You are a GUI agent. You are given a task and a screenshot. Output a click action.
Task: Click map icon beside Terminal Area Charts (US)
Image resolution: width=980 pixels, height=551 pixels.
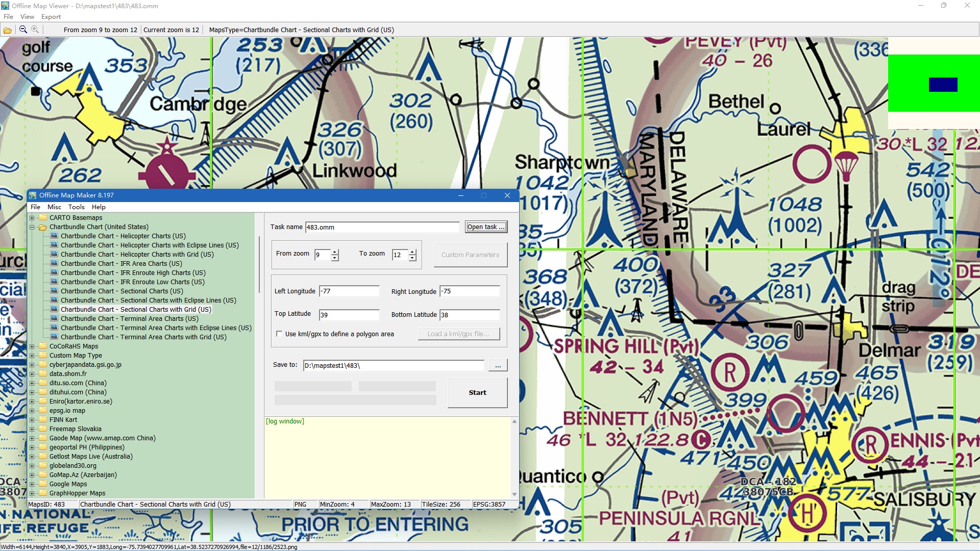(x=54, y=319)
